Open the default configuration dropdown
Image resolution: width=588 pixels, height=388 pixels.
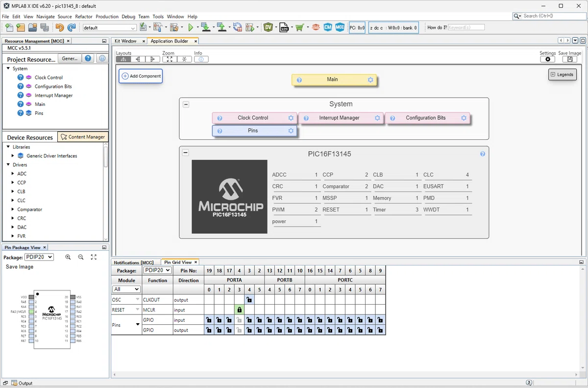click(x=109, y=28)
